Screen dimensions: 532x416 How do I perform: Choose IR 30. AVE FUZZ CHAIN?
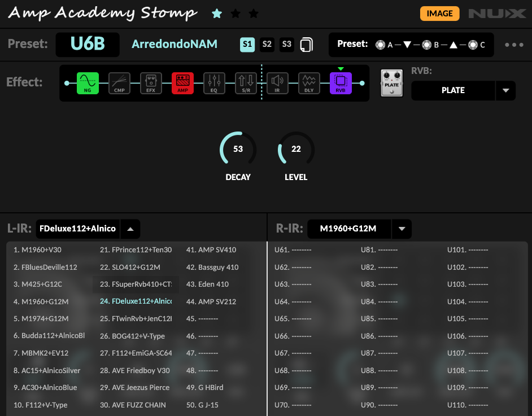pos(133,405)
